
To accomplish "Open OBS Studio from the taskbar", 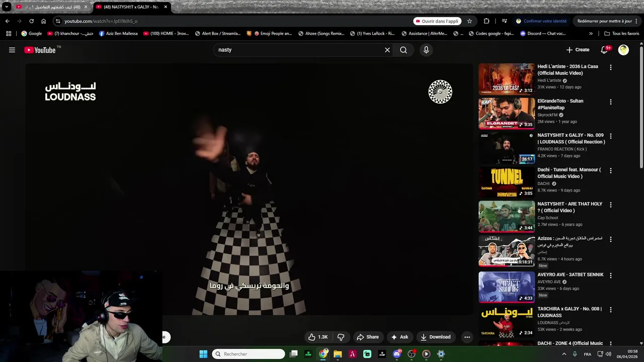I will 412,354.
